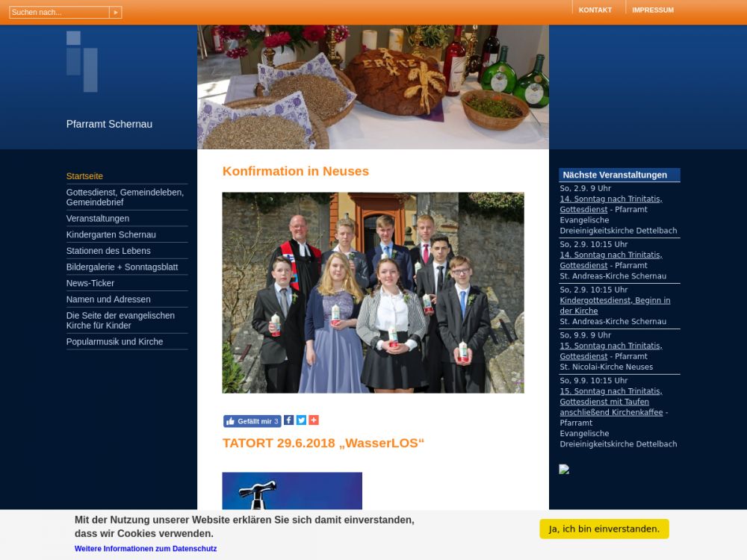
Task: Open the News-Ticker section
Action: coord(90,284)
